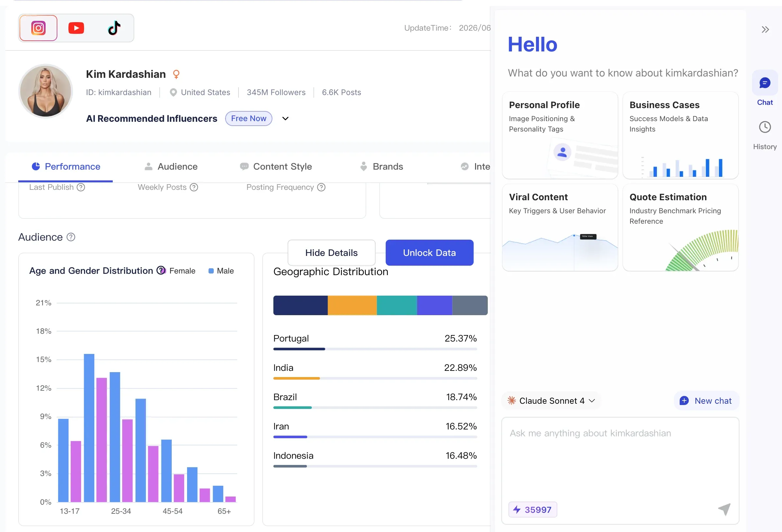Open the Viral Content card
This screenshot has width=782, height=532.
tap(560, 227)
